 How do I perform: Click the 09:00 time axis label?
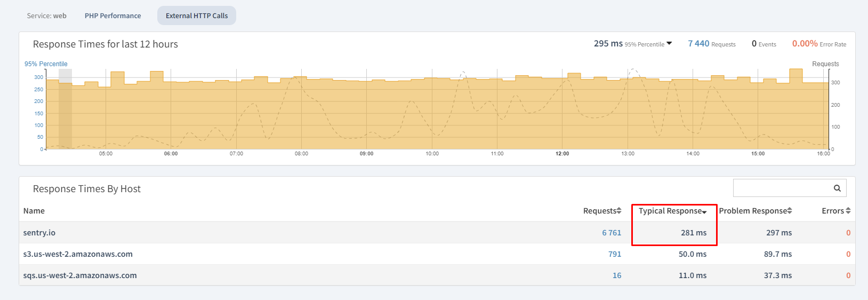click(366, 154)
